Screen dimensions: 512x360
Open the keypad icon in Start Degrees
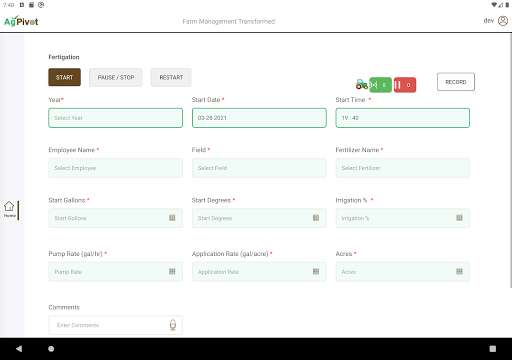coord(316,218)
